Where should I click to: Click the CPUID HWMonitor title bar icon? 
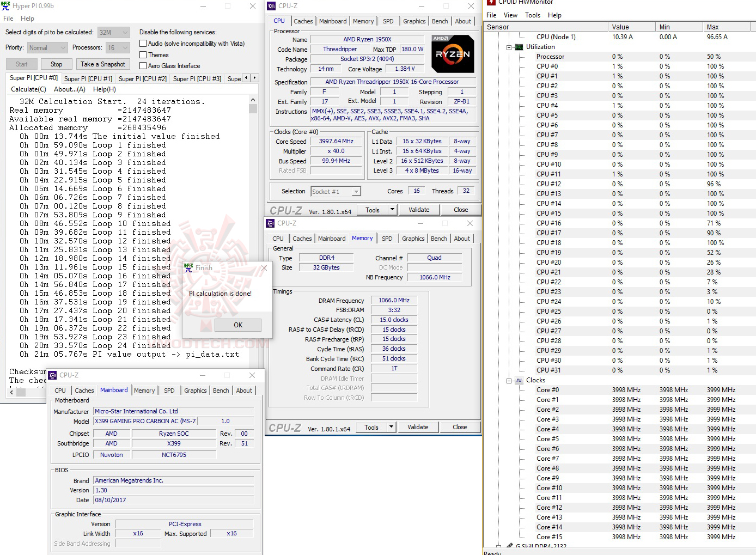click(491, 3)
